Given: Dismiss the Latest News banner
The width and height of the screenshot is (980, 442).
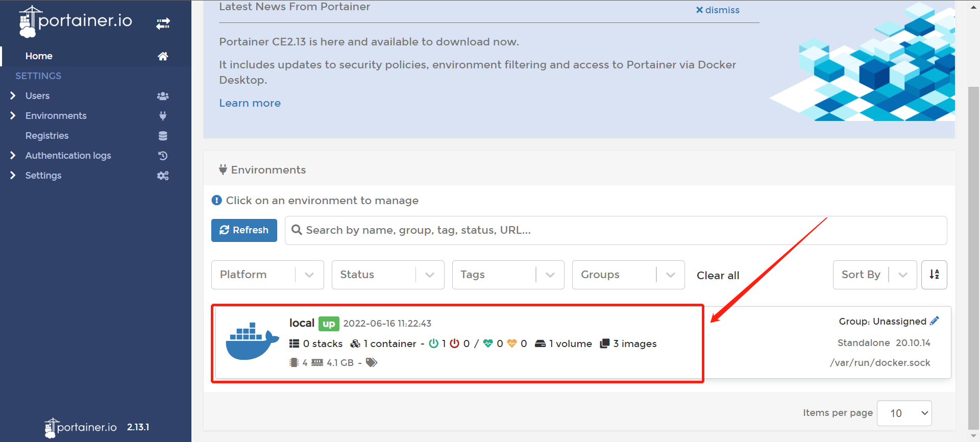Looking at the screenshot, I should pyautogui.click(x=718, y=10).
